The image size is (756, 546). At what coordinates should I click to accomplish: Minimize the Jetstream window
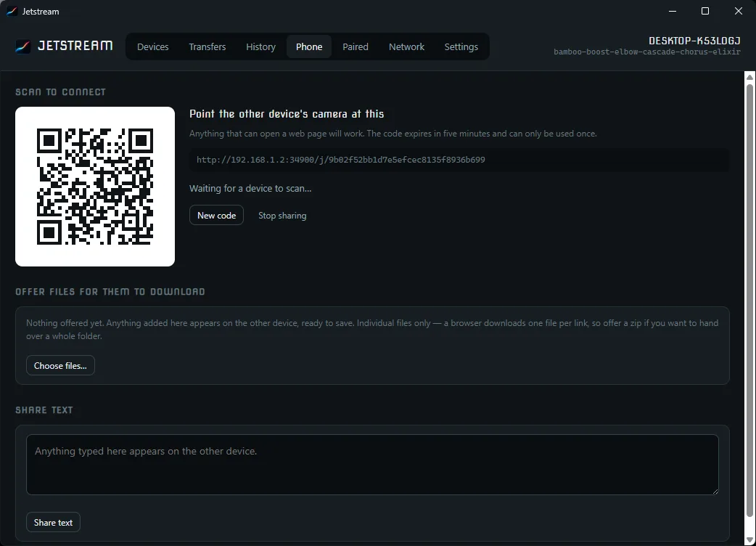pos(673,11)
